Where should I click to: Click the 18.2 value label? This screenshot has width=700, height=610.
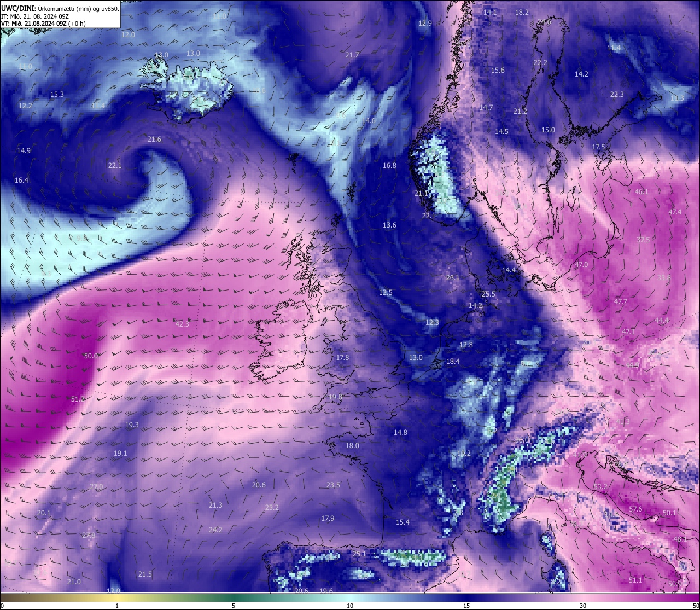click(x=522, y=12)
